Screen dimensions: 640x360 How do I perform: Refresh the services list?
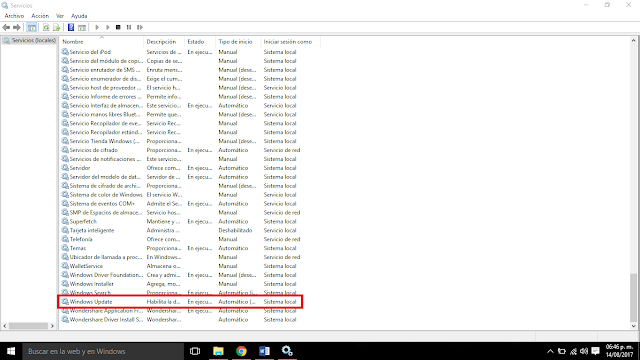tap(46, 27)
